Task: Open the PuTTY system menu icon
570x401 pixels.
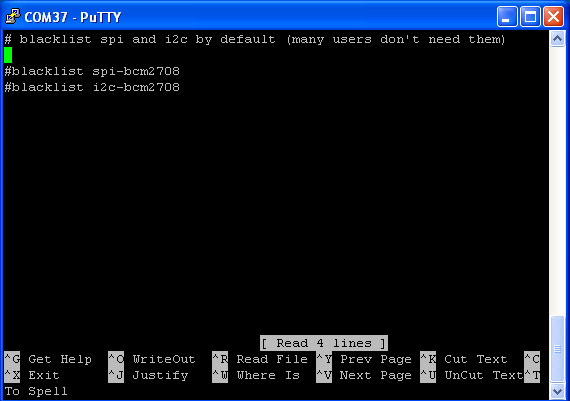Action: pos(12,17)
